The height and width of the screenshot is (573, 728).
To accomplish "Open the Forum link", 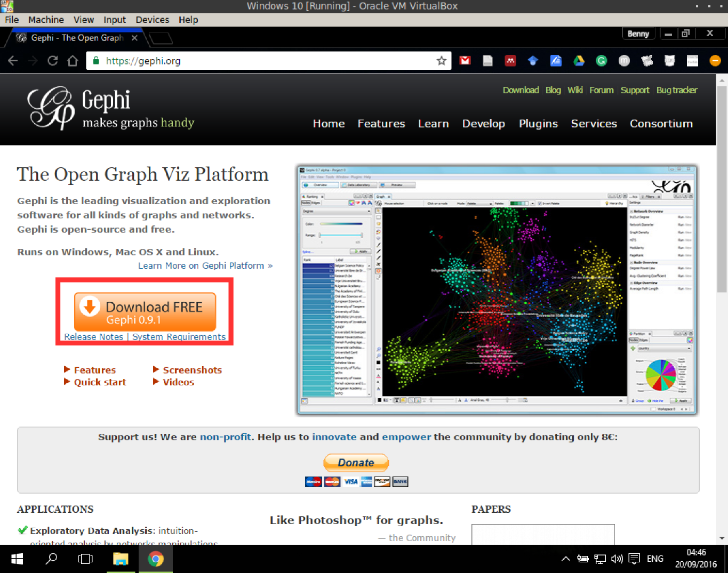I will click(x=602, y=90).
